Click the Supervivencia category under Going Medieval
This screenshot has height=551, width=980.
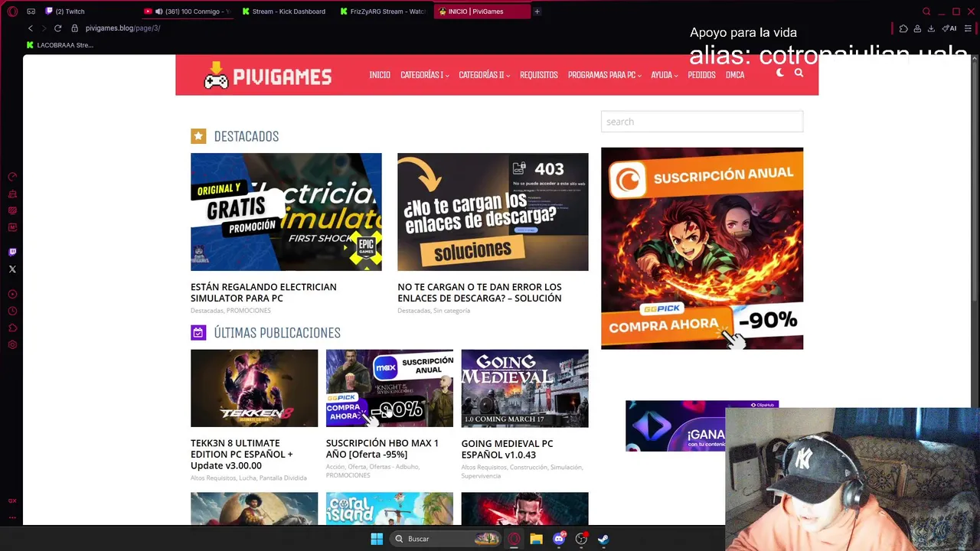click(x=481, y=476)
